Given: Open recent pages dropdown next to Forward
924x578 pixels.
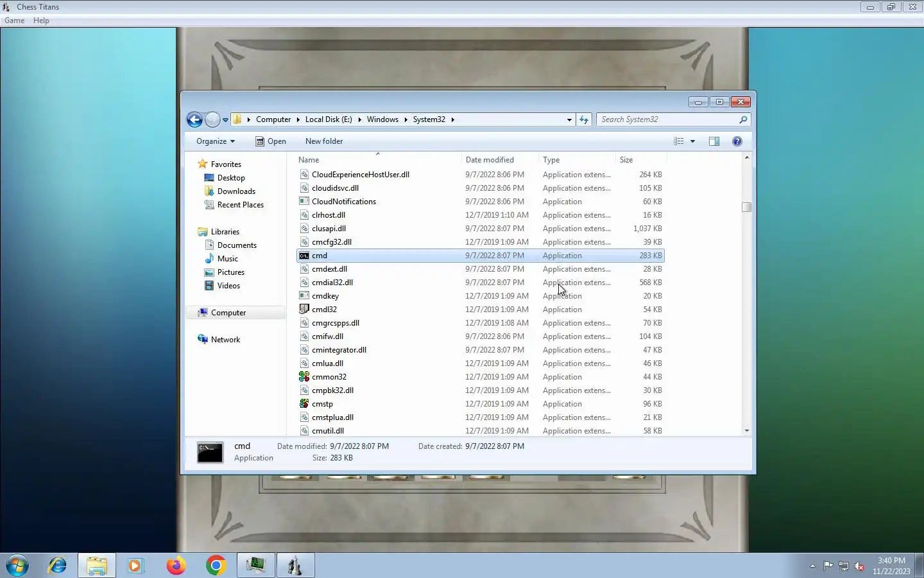Looking at the screenshot, I should pos(225,120).
